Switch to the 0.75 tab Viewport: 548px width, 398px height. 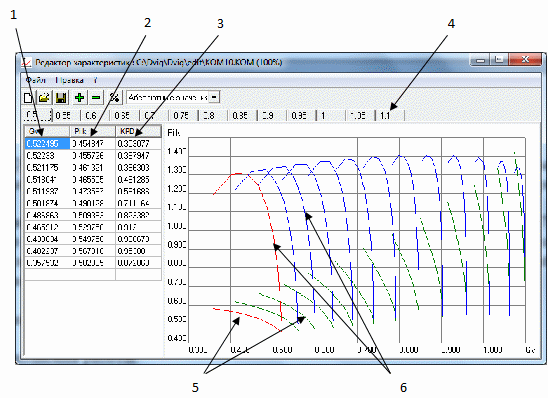tap(183, 115)
